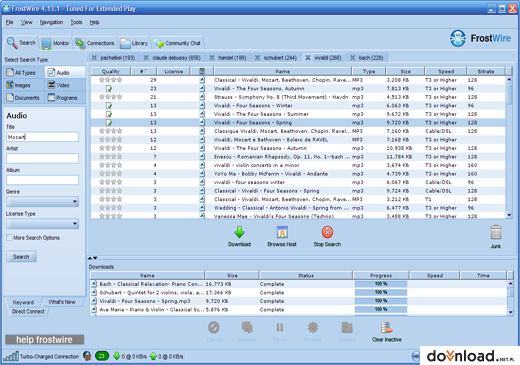
Task: Click the Album input field
Action: point(42,180)
